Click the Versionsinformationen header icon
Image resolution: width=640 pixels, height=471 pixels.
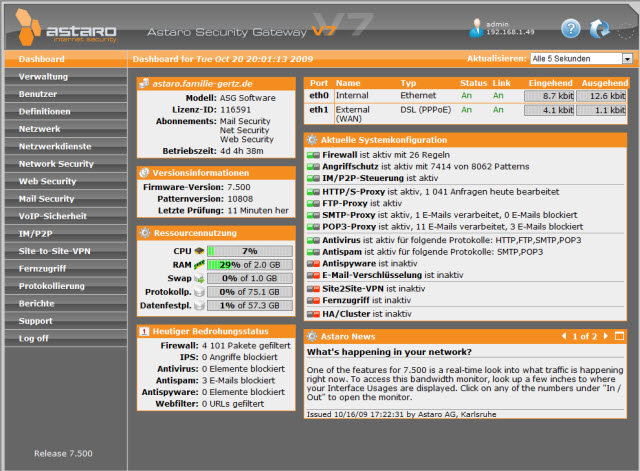pos(144,173)
